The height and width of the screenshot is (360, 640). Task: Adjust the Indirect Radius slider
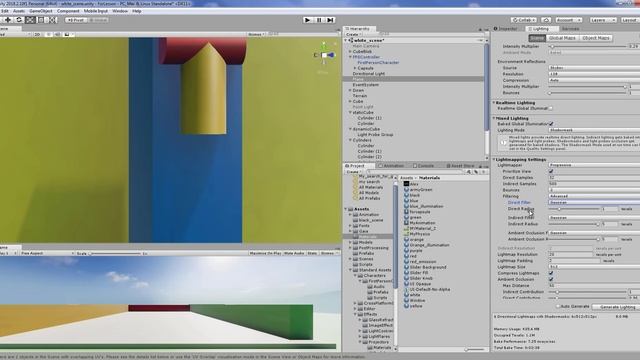tap(574, 224)
